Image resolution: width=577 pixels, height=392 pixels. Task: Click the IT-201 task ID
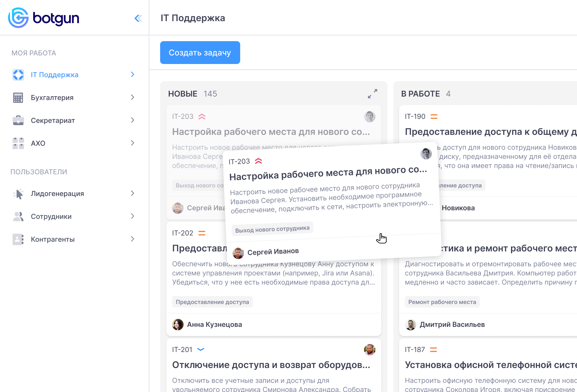182,350
